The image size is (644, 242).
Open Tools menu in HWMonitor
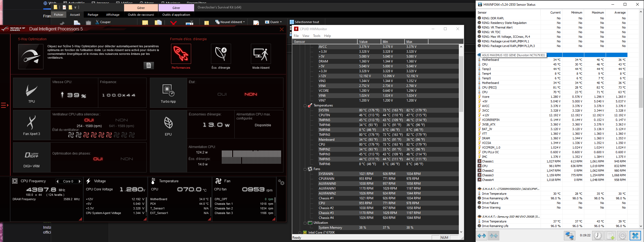click(x=317, y=36)
